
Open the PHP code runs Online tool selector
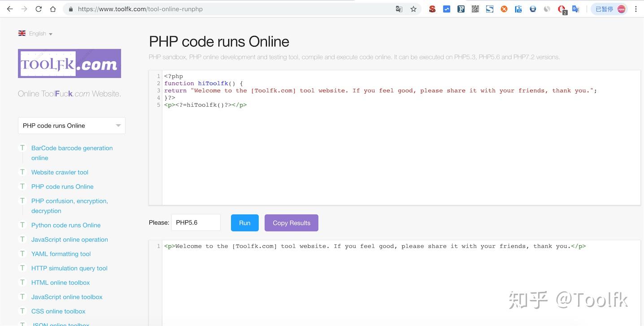[71, 125]
